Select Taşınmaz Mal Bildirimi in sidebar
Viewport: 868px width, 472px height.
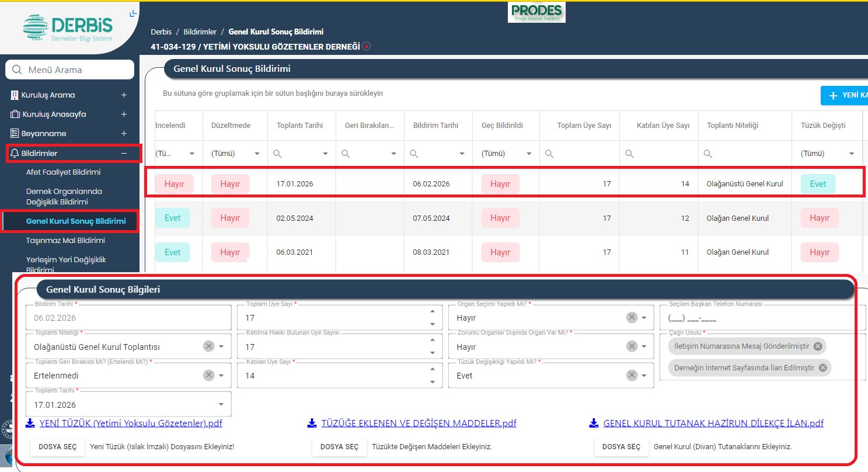point(65,240)
